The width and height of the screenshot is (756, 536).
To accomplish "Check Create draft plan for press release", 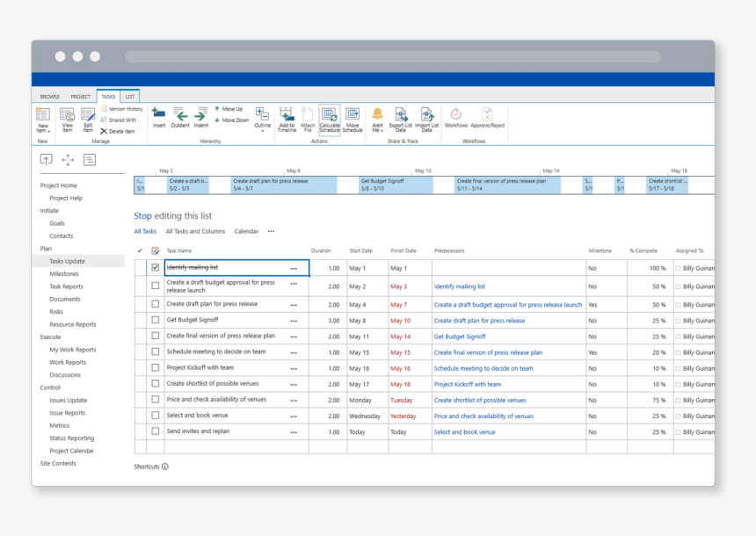I will [156, 304].
